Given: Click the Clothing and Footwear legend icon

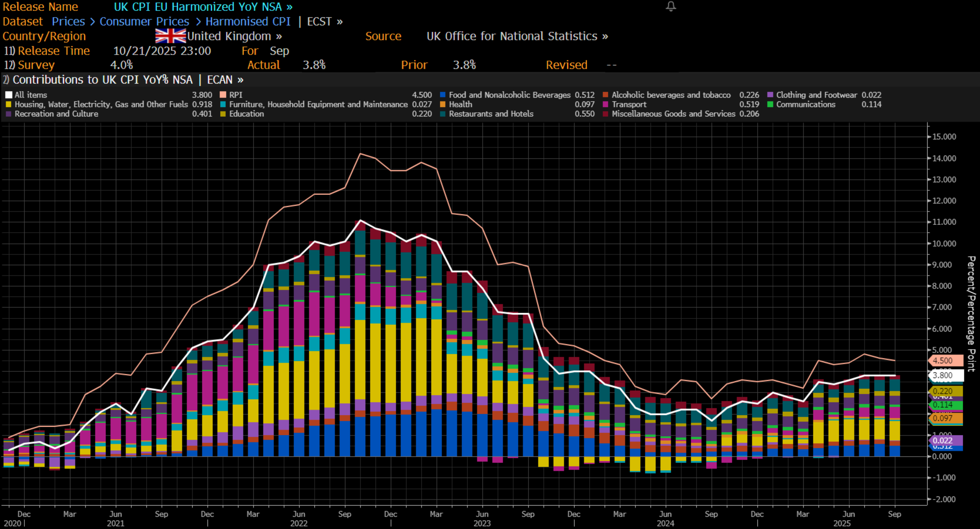Looking at the screenshot, I should (x=770, y=95).
